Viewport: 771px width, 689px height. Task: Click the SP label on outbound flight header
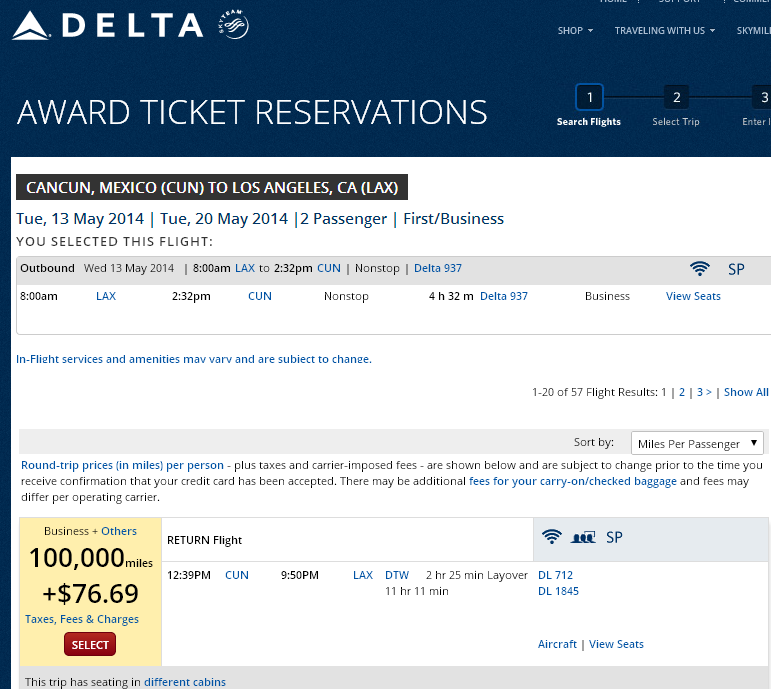(x=736, y=269)
